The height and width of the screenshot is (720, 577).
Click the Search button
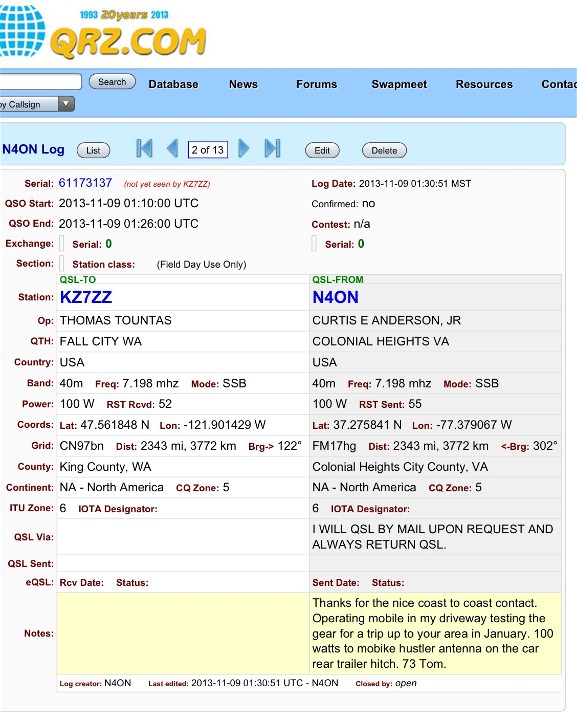click(x=112, y=82)
